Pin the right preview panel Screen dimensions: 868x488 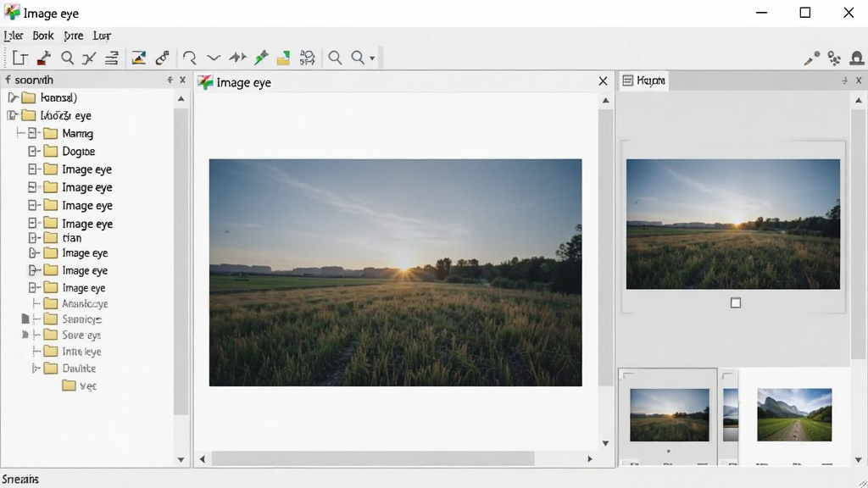click(x=845, y=80)
